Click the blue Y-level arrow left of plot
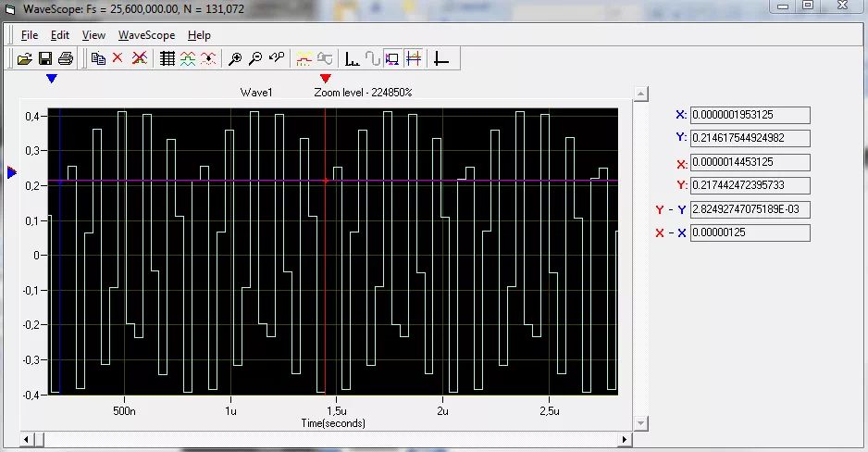868x452 pixels. (x=12, y=173)
